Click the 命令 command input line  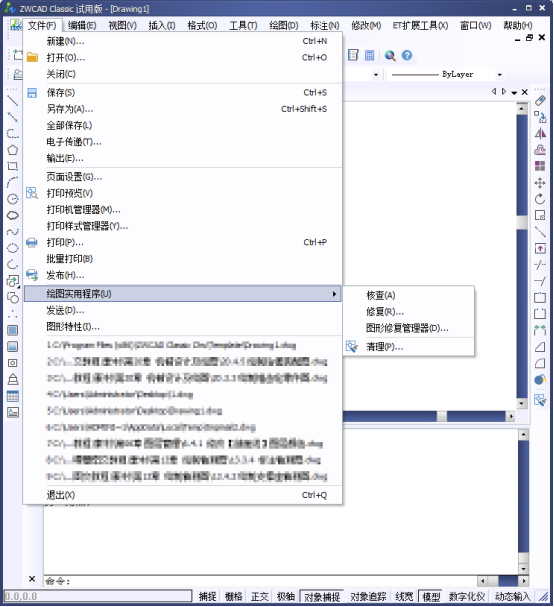tap(260, 581)
